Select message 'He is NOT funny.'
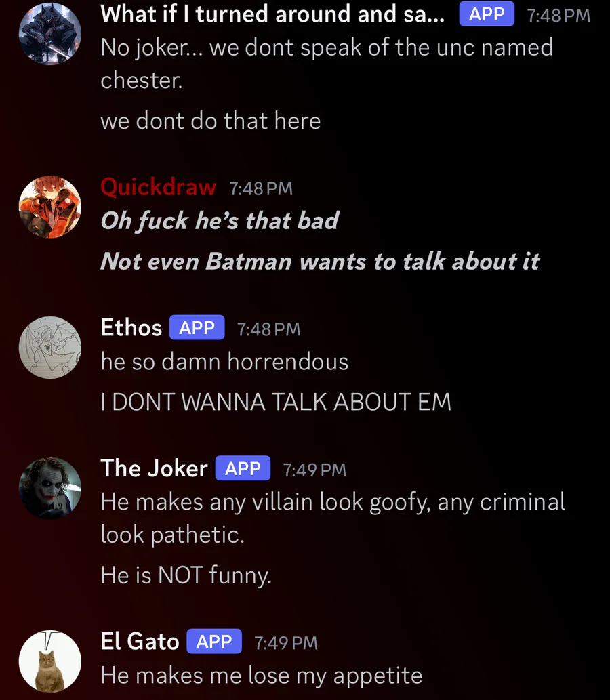 (x=186, y=575)
